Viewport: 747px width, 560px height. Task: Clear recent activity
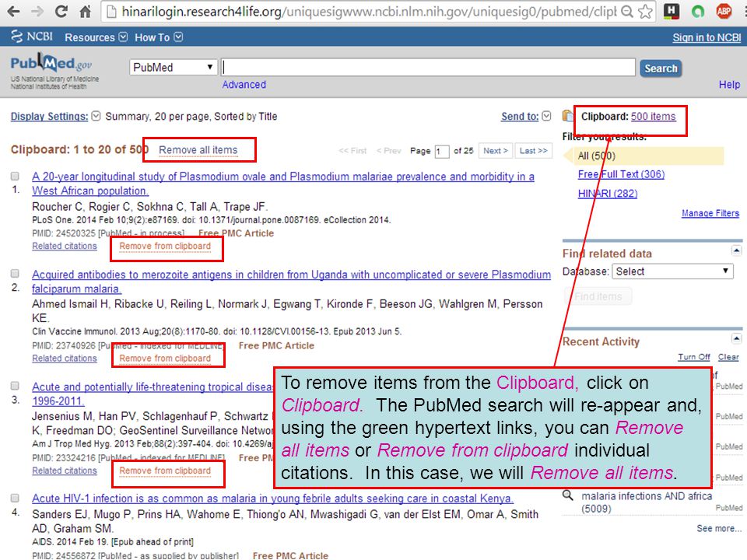728,357
